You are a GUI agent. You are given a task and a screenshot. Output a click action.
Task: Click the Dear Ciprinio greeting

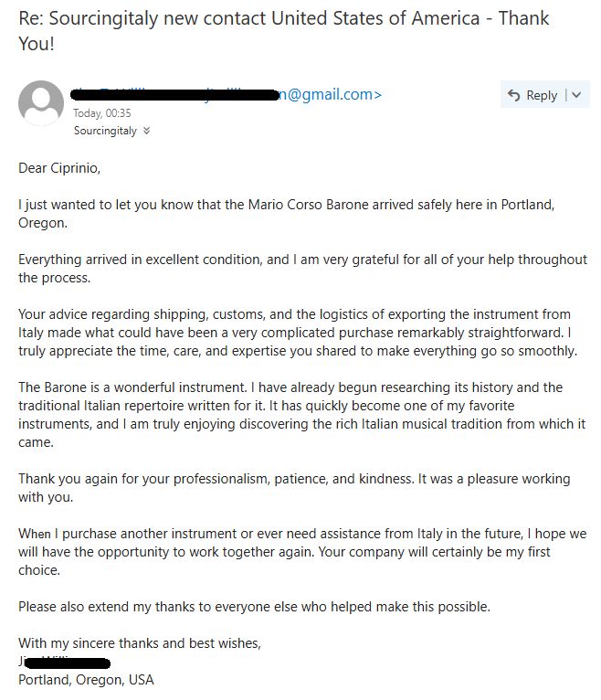tap(59, 168)
